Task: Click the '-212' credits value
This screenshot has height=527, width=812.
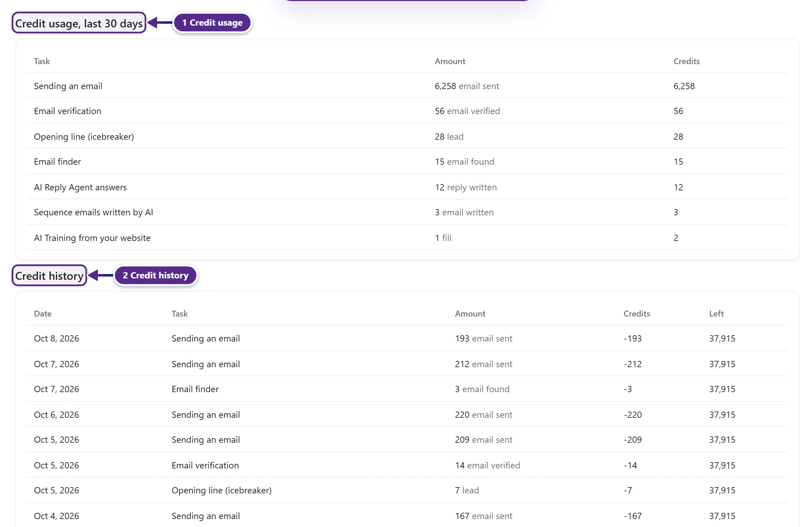Action: tap(633, 364)
